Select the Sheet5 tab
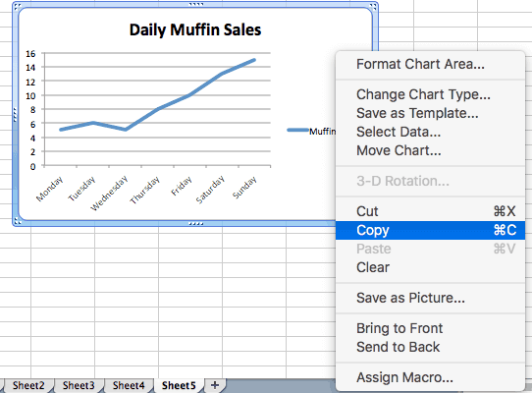532x393 pixels. (x=179, y=385)
